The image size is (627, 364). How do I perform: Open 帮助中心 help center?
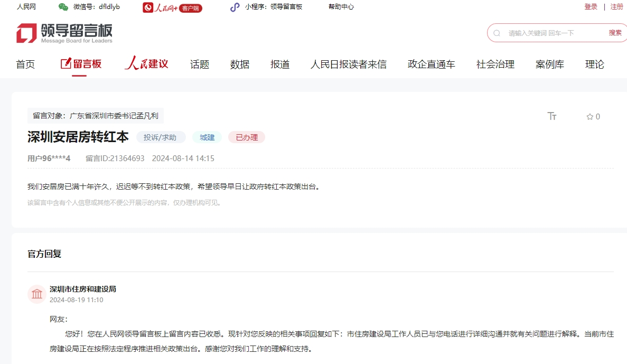[341, 7]
